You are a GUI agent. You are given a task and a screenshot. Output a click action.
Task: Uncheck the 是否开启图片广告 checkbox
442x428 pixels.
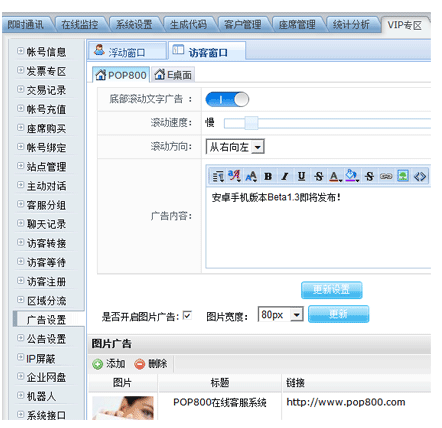point(187,315)
